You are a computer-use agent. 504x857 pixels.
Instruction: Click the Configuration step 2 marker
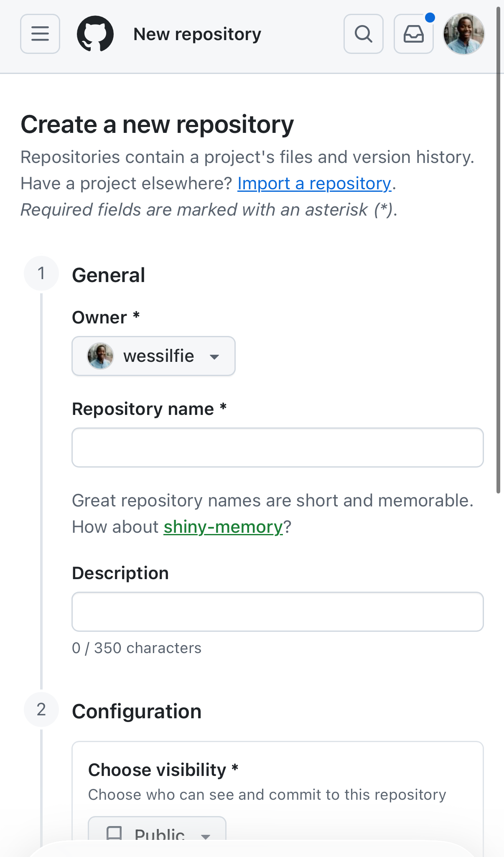[41, 710]
